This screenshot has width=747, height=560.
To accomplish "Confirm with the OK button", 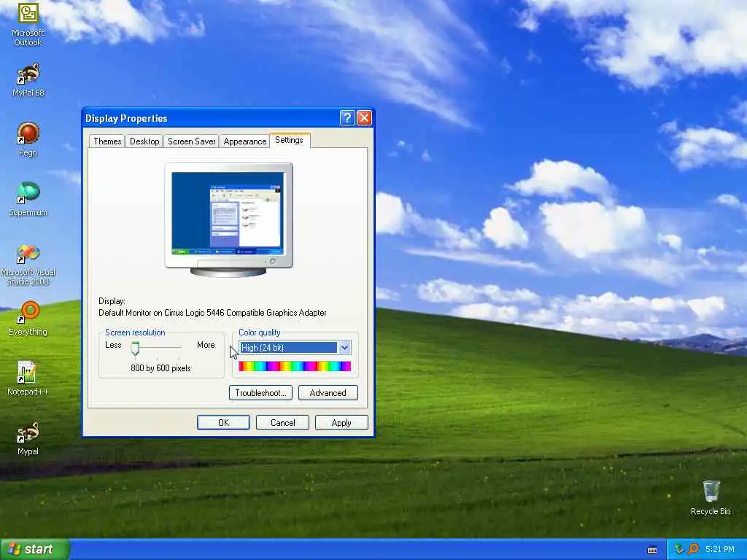I will click(x=223, y=423).
